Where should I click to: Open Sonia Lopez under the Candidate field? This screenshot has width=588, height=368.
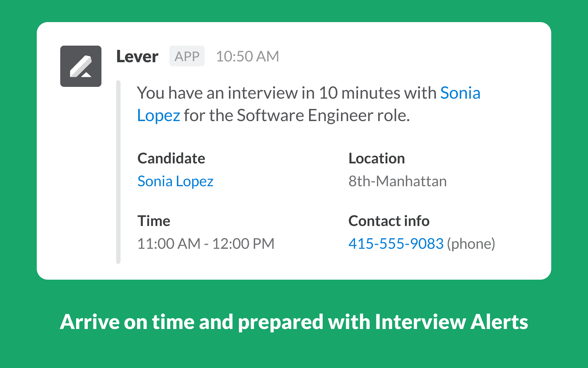pos(175,181)
